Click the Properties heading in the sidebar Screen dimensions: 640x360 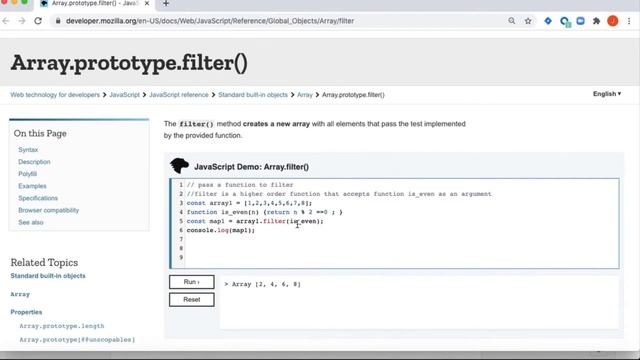[26, 312]
